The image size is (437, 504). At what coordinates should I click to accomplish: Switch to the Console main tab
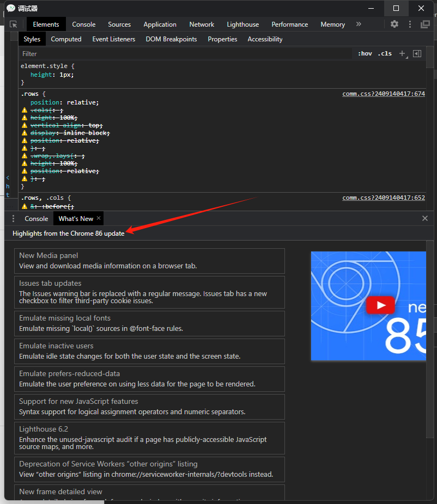84,24
